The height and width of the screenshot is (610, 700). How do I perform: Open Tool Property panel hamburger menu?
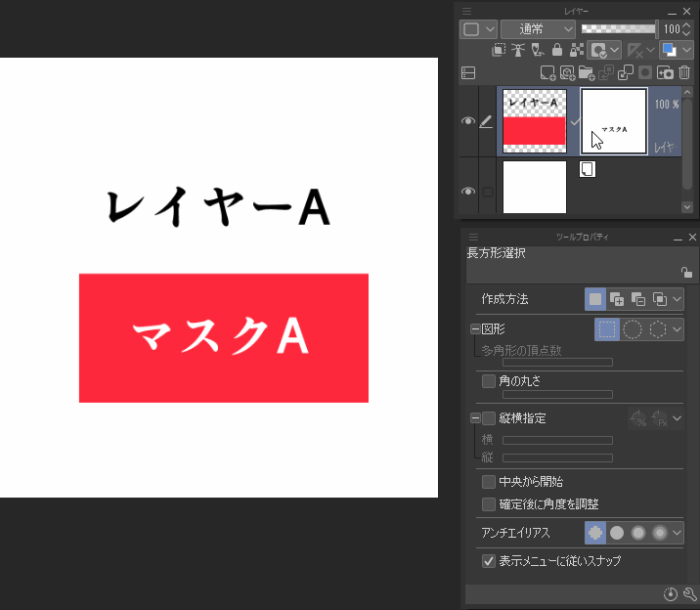coord(473,237)
